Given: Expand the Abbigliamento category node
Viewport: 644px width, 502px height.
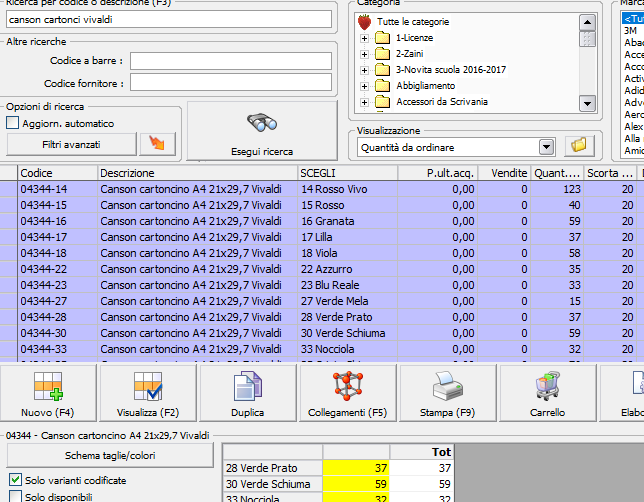Looking at the screenshot, I should click(364, 86).
